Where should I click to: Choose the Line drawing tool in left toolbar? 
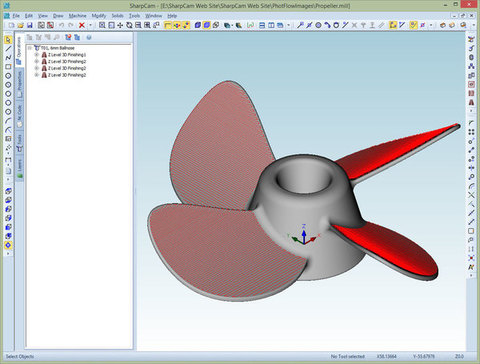[8, 49]
